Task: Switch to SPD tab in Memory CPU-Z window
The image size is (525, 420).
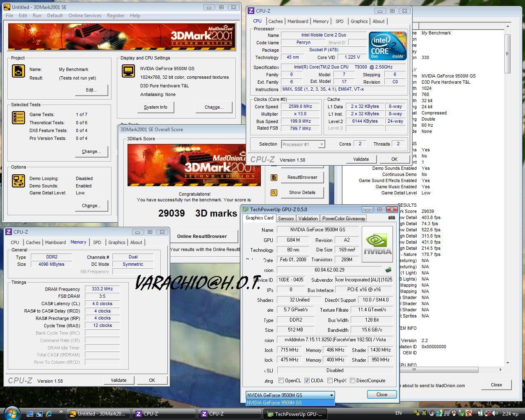Action: (97, 242)
